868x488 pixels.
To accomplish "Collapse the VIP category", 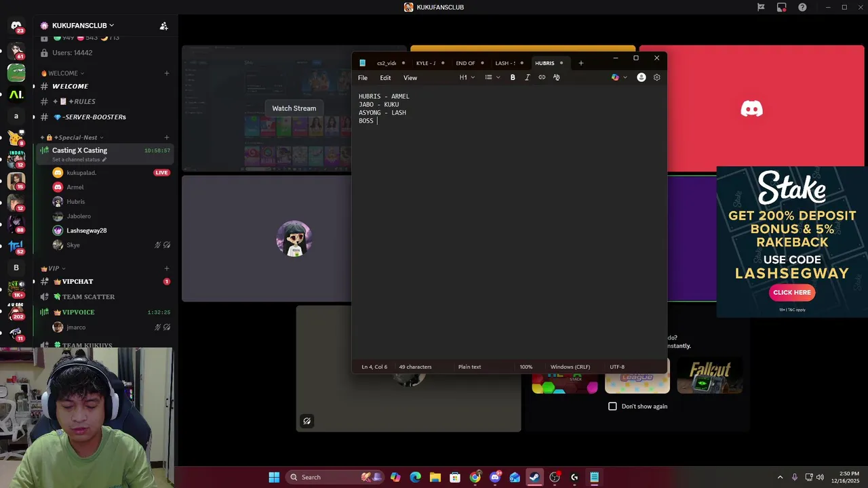I will 53,268.
